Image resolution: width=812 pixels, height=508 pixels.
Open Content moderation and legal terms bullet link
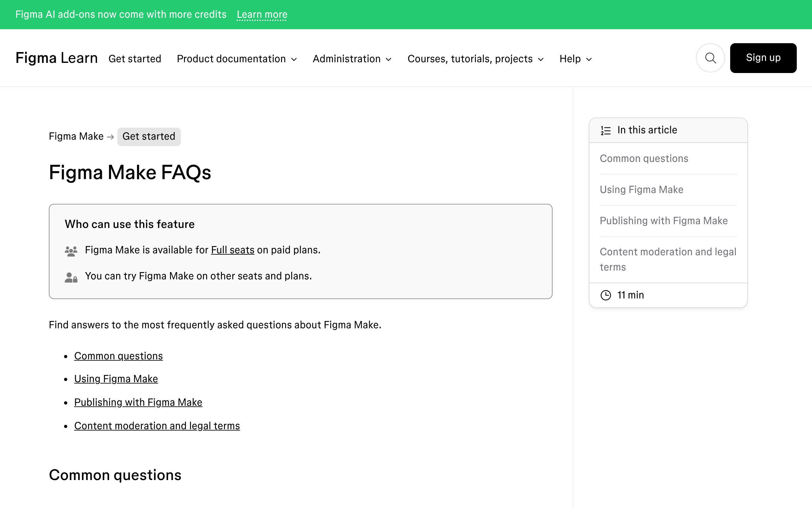pos(157,426)
